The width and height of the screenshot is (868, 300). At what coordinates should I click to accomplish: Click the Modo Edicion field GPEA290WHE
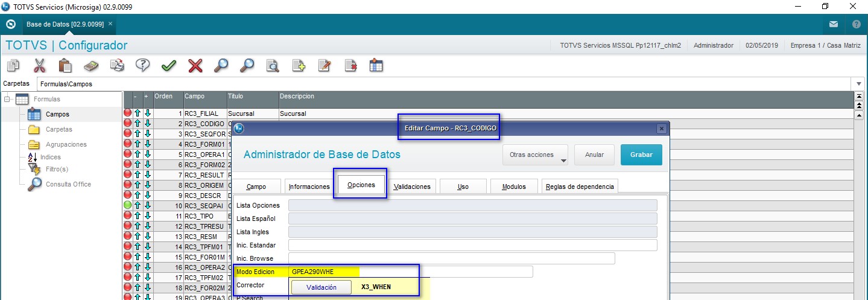click(411, 272)
